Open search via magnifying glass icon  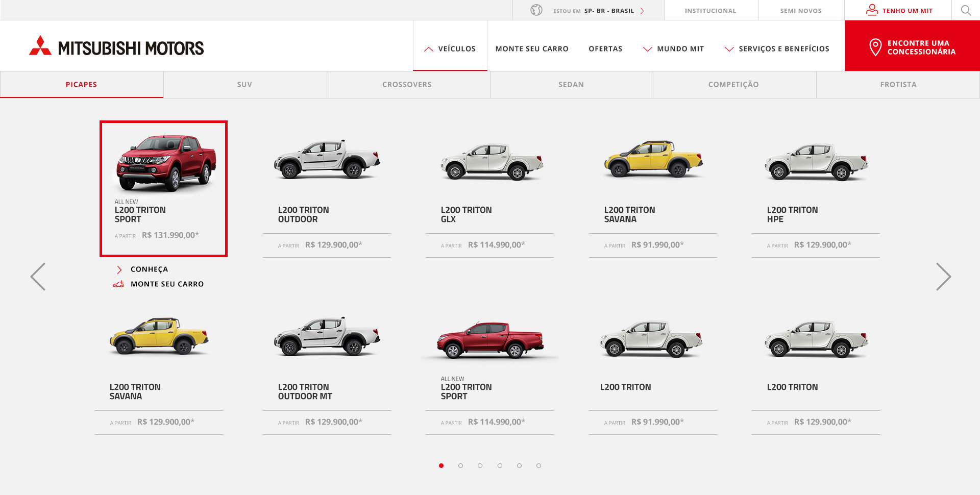[x=966, y=10]
